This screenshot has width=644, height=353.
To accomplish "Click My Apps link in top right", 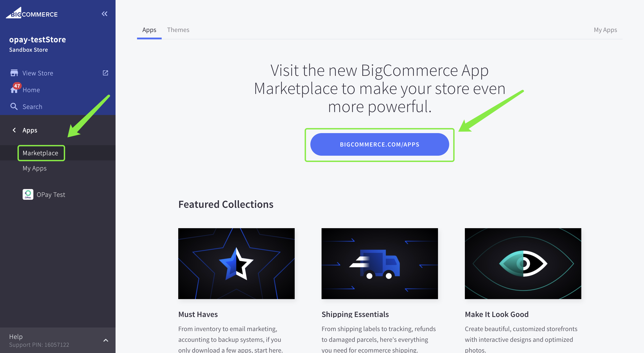I will coord(605,30).
